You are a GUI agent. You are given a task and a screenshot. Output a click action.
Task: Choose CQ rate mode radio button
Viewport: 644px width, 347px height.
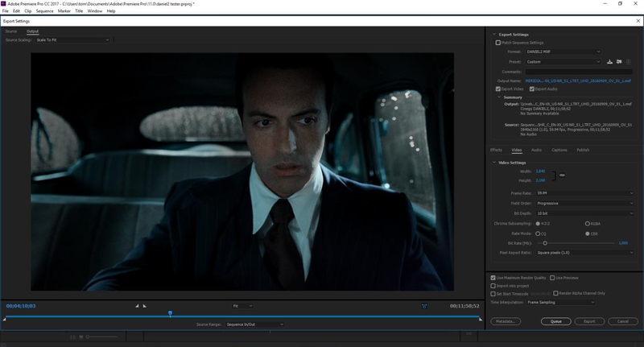538,233
